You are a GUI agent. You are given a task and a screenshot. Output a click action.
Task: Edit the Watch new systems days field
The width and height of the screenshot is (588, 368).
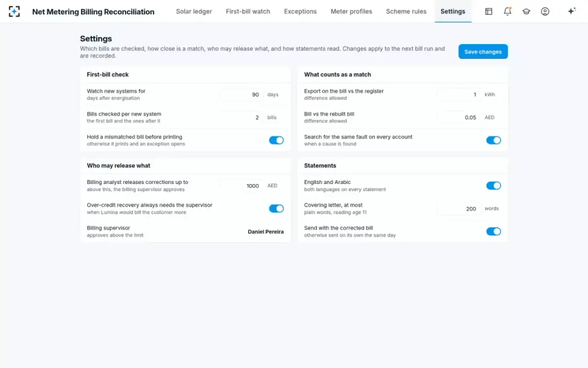click(242, 95)
